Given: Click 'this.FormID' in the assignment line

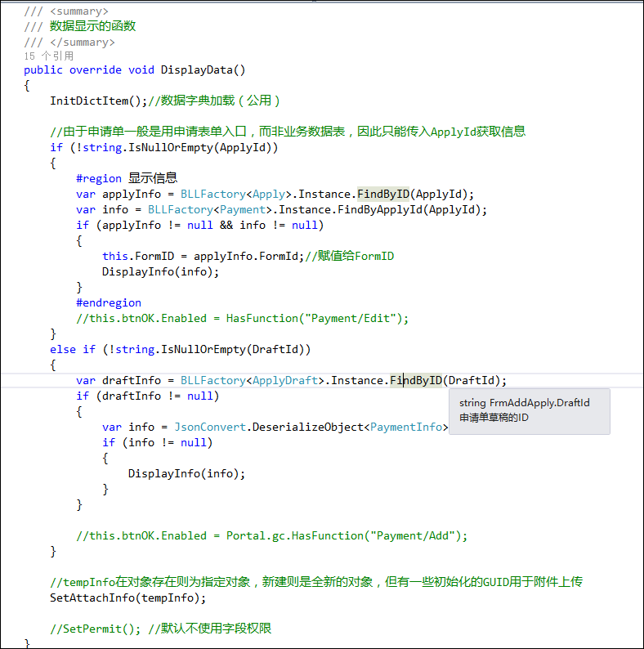Looking at the screenshot, I should [138, 256].
